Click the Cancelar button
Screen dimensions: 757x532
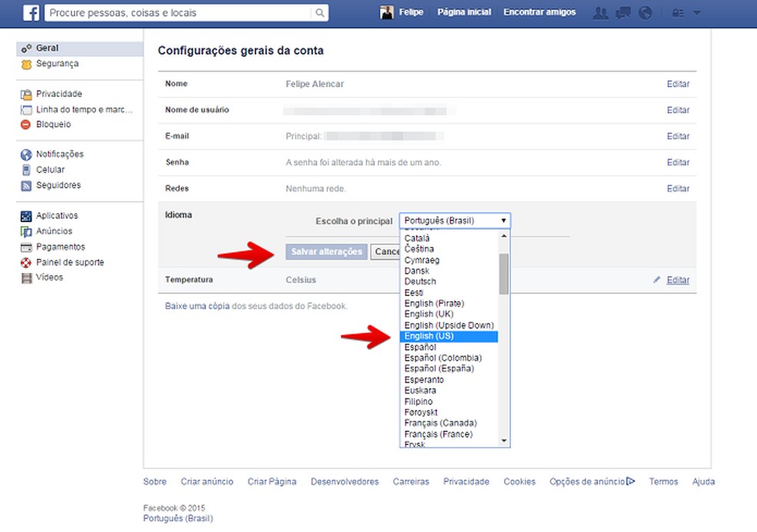385,251
